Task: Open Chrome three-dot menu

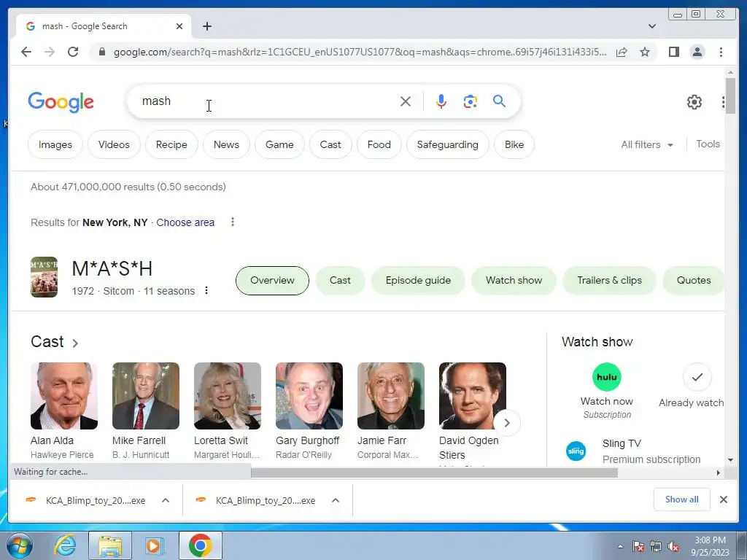Action: (721, 52)
